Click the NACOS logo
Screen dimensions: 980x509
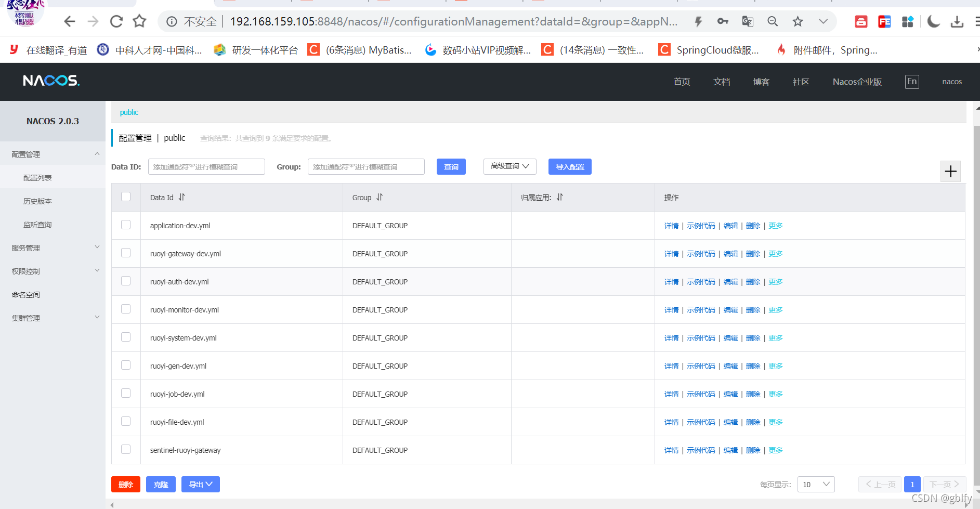click(51, 81)
